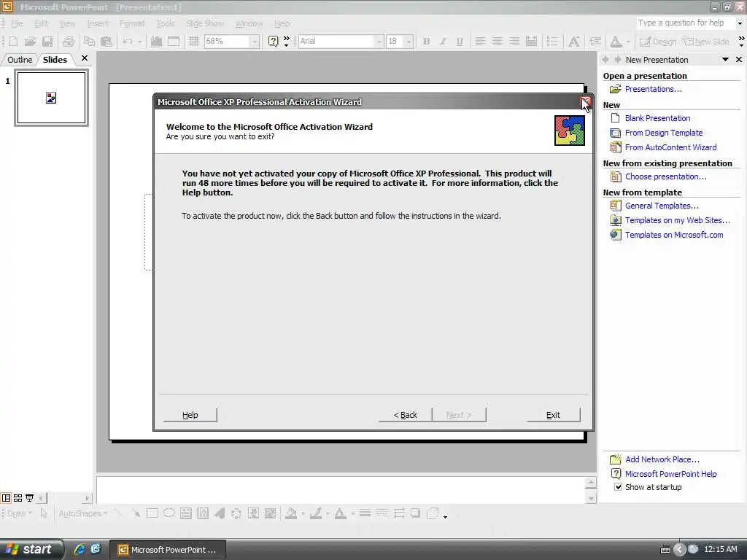Image resolution: width=747 pixels, height=560 pixels.
Task: Expand Formatting toolbar options chevron
Action: tap(741, 42)
